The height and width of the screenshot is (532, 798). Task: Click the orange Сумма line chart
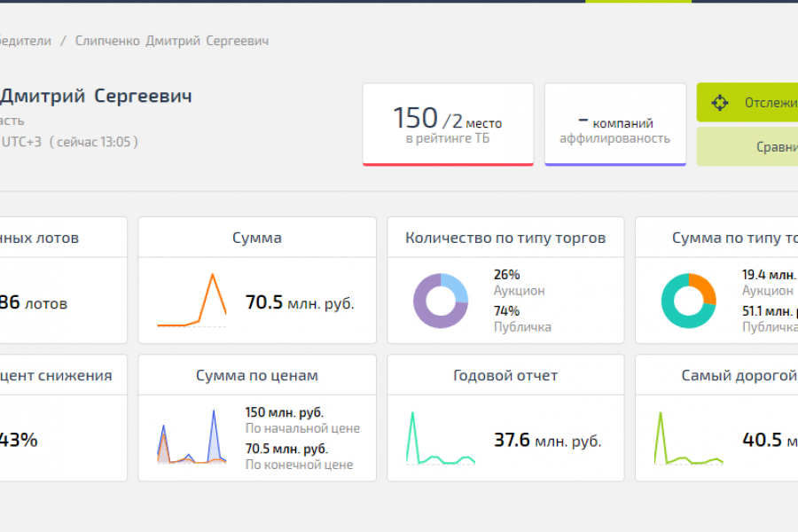[192, 301]
